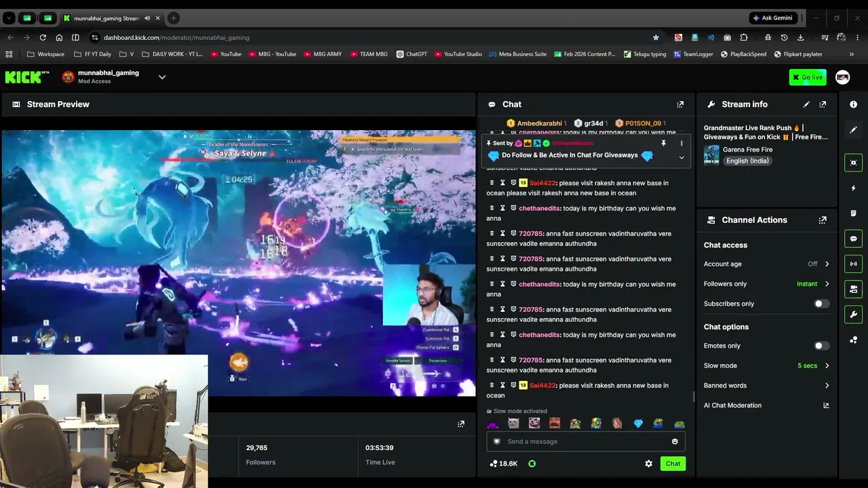Screen dimensions: 868x488
Task: Click the gr34d top gifter name
Action: 593,123
